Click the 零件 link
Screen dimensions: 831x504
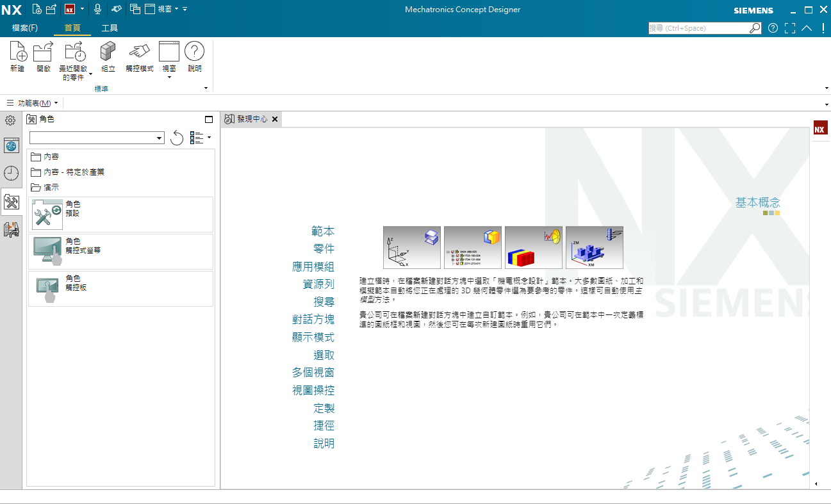click(324, 248)
